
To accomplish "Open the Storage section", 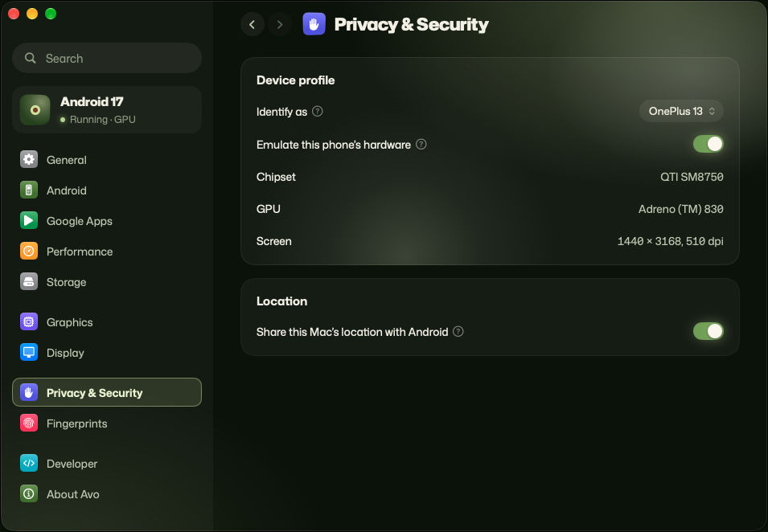I will coord(107,282).
